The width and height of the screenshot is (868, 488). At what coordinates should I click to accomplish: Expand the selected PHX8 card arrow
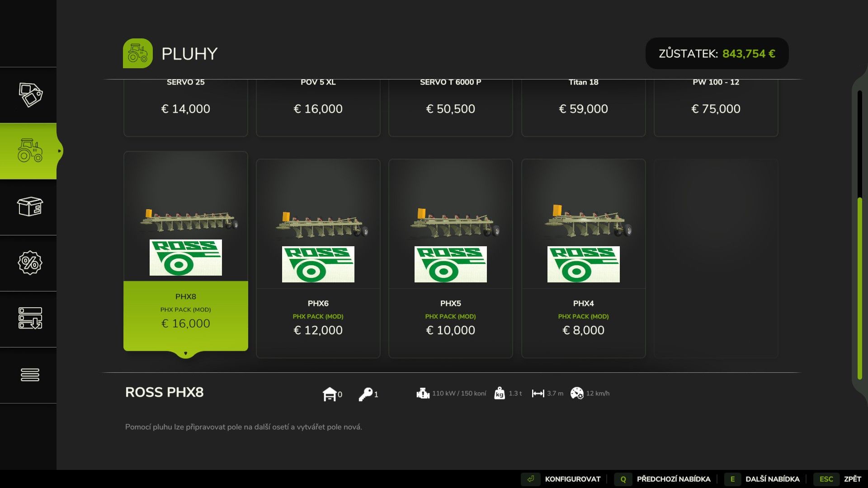[185, 353]
